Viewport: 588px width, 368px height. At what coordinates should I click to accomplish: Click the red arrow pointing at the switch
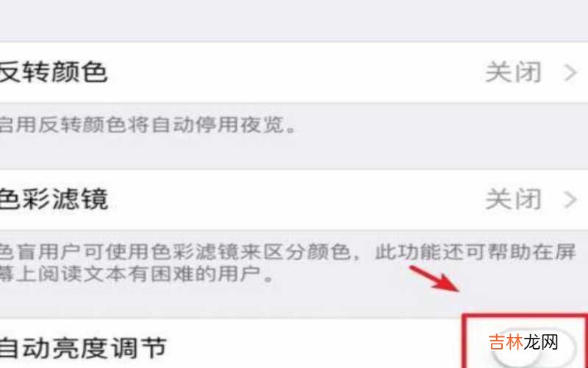(x=434, y=278)
